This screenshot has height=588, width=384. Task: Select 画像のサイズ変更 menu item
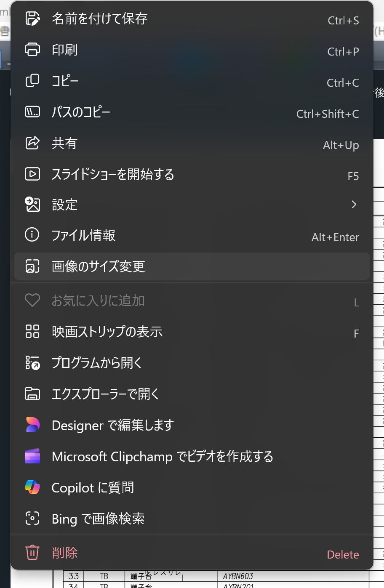point(99,266)
